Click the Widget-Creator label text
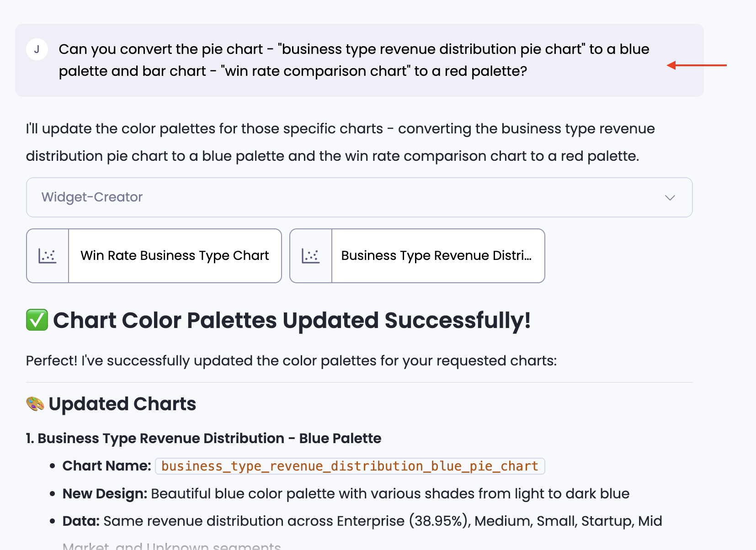Image resolution: width=756 pixels, height=550 pixels. [x=92, y=197]
